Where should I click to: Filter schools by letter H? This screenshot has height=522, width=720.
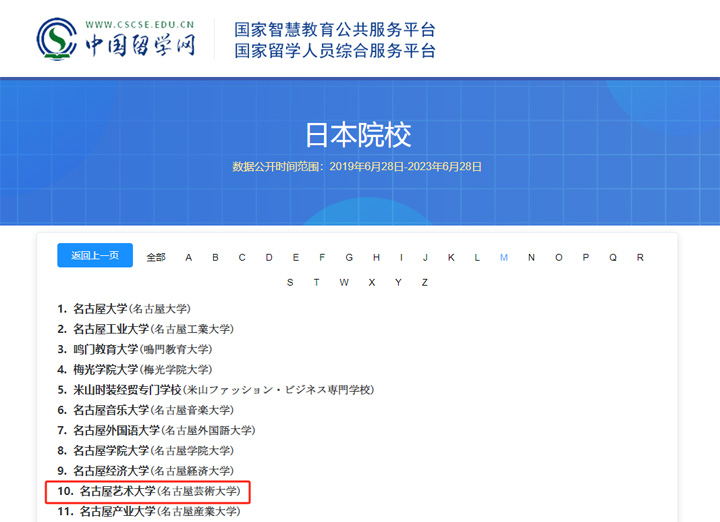pyautogui.click(x=376, y=258)
